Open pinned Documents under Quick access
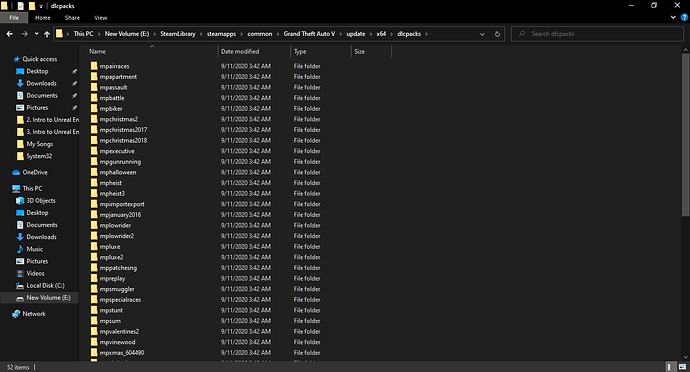Screen dimensions: 690x372 point(42,96)
